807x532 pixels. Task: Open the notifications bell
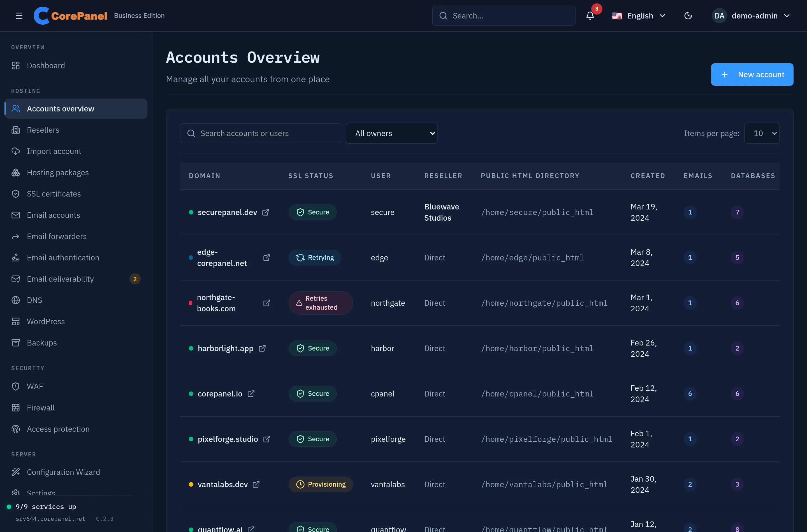click(x=590, y=16)
